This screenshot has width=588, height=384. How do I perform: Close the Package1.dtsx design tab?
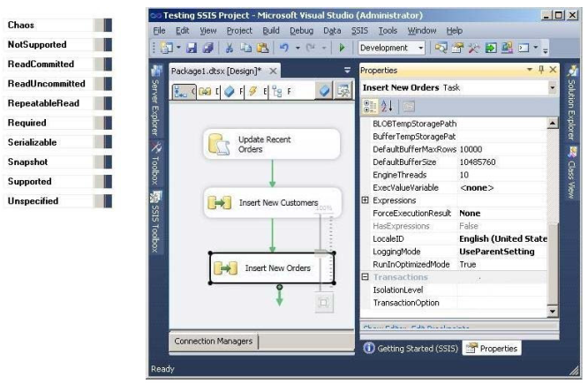click(274, 71)
